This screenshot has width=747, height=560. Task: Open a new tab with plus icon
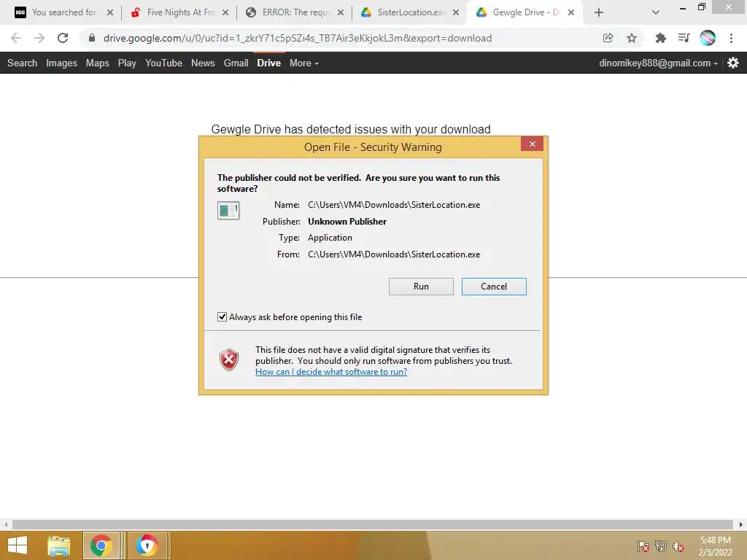[x=599, y=12]
